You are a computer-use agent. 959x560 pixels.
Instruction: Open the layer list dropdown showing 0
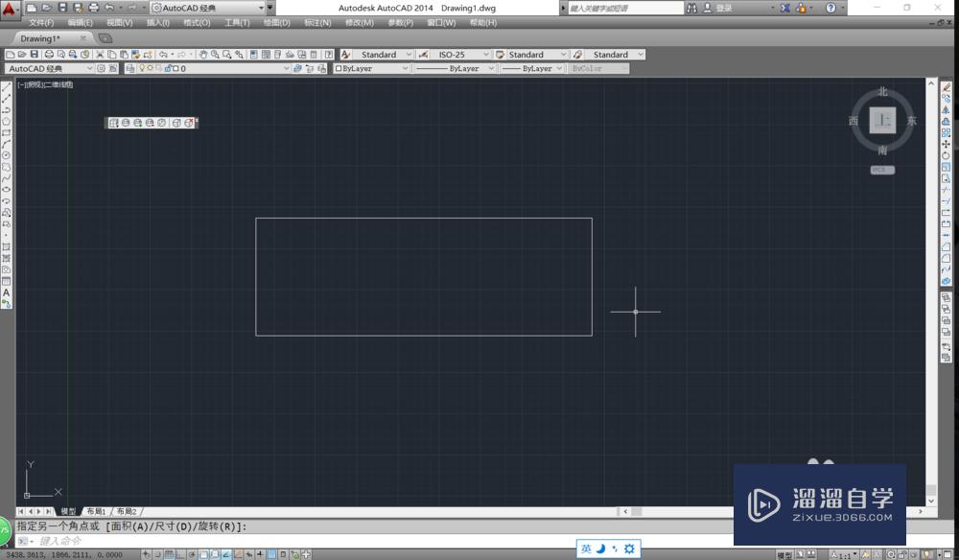286,68
